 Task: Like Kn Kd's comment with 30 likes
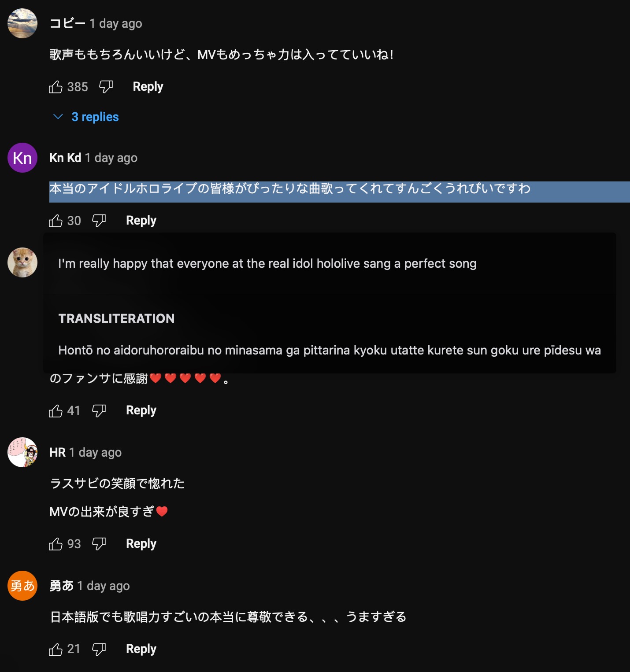(x=56, y=221)
